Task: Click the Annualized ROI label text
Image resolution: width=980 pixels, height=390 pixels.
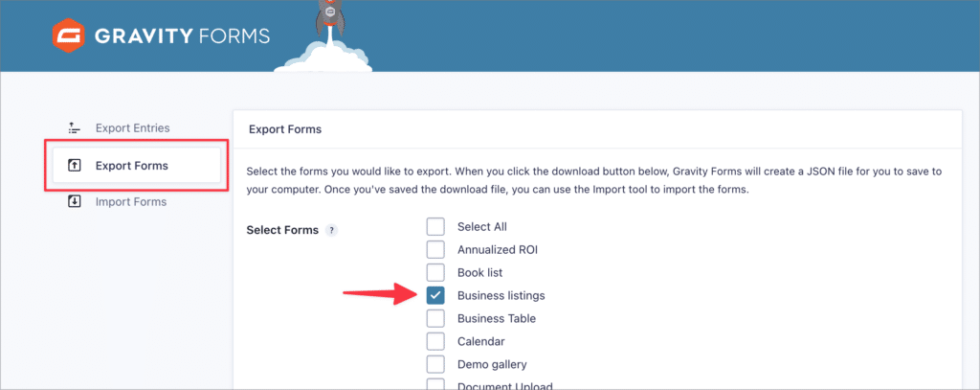Action: pos(498,250)
